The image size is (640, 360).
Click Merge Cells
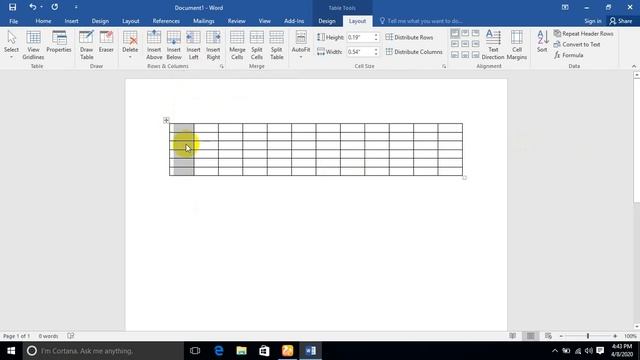click(x=237, y=44)
